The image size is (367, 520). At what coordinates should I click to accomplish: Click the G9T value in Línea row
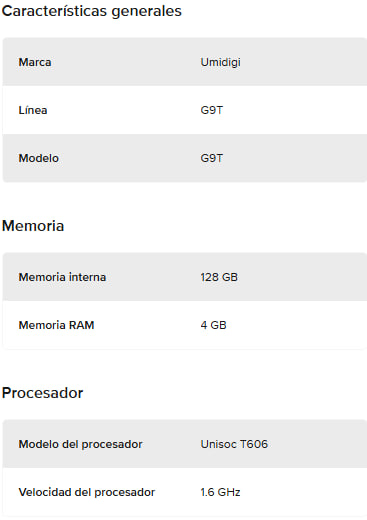click(211, 110)
